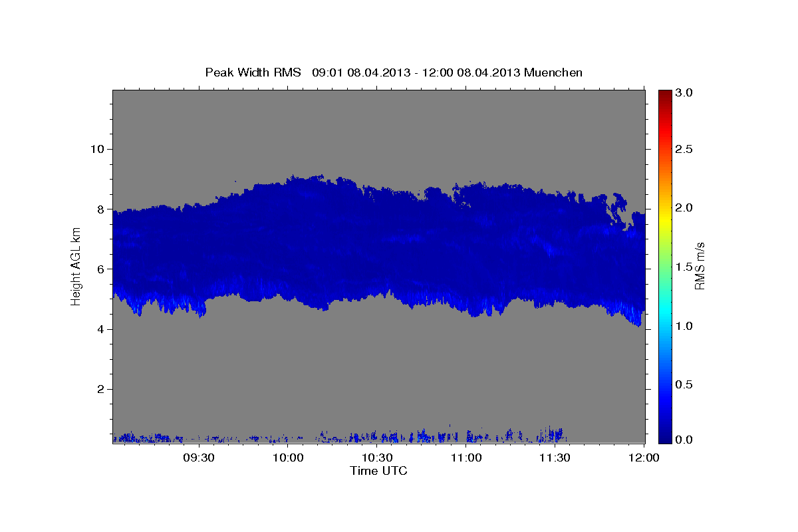Click the colorbar value 1.0
Screen dimensions: 798x532
pyautogui.click(x=684, y=326)
